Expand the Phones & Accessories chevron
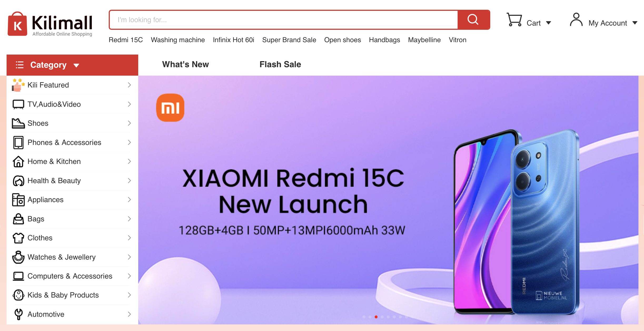Image resolution: width=644 pixels, height=331 pixels. point(129,142)
